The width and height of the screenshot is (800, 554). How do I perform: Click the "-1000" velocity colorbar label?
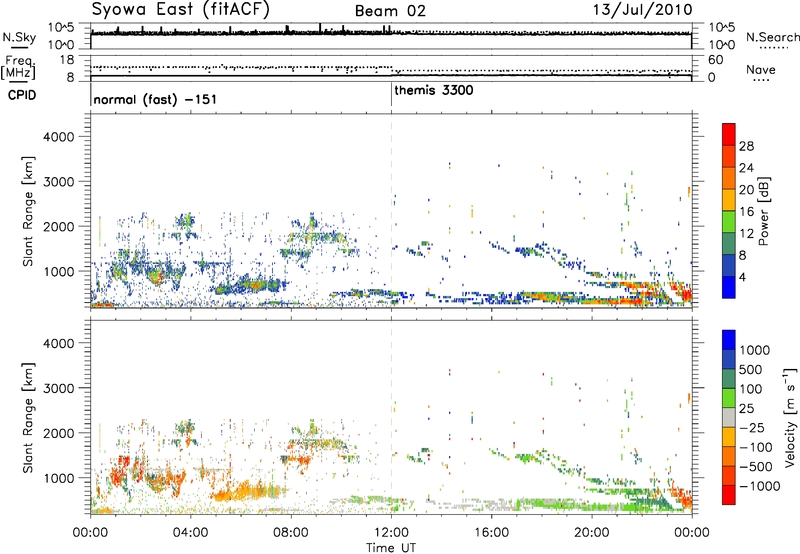point(760,486)
